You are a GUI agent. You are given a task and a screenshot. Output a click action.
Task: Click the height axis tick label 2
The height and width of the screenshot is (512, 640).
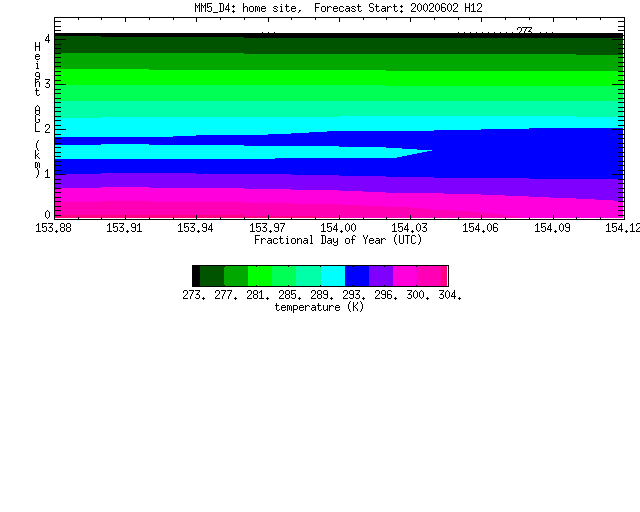pos(47,129)
